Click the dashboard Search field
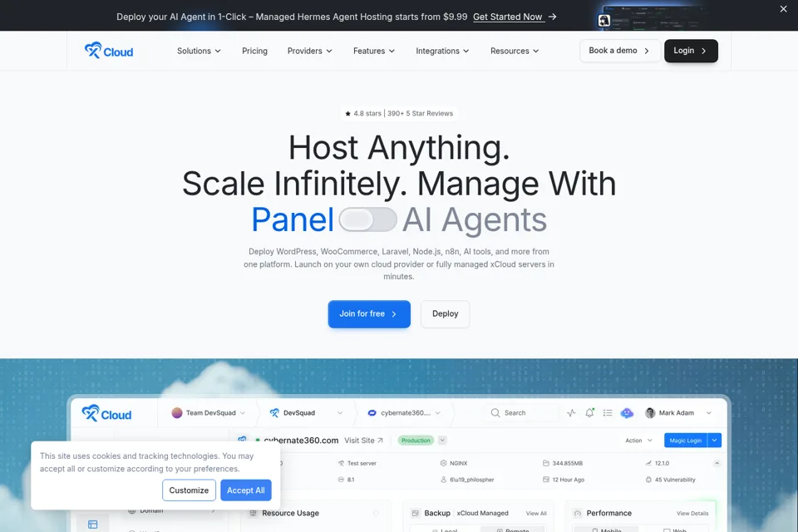The height and width of the screenshot is (532, 798). pyautogui.click(x=521, y=413)
